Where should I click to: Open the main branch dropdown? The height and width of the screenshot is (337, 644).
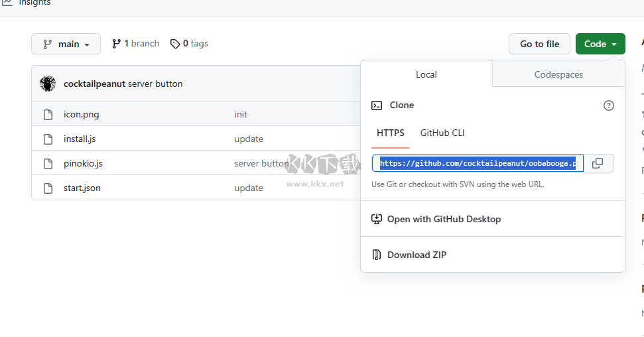tap(66, 44)
